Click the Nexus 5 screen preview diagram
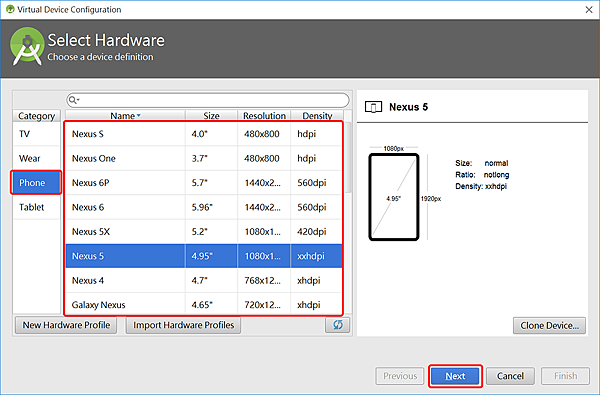The width and height of the screenshot is (600, 395). (394, 197)
